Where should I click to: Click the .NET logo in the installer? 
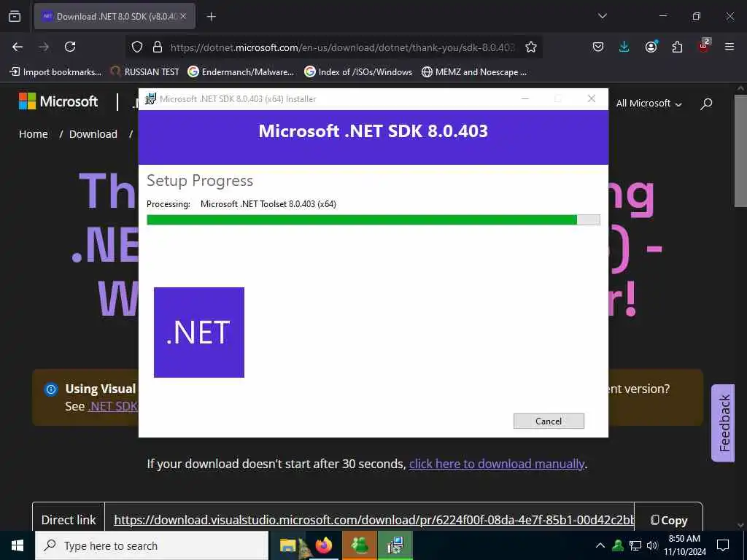click(199, 332)
